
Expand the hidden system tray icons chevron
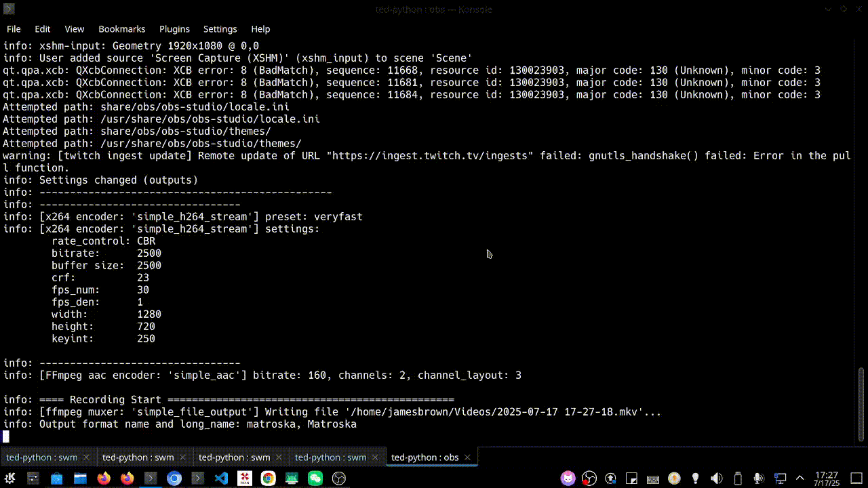pos(800,478)
